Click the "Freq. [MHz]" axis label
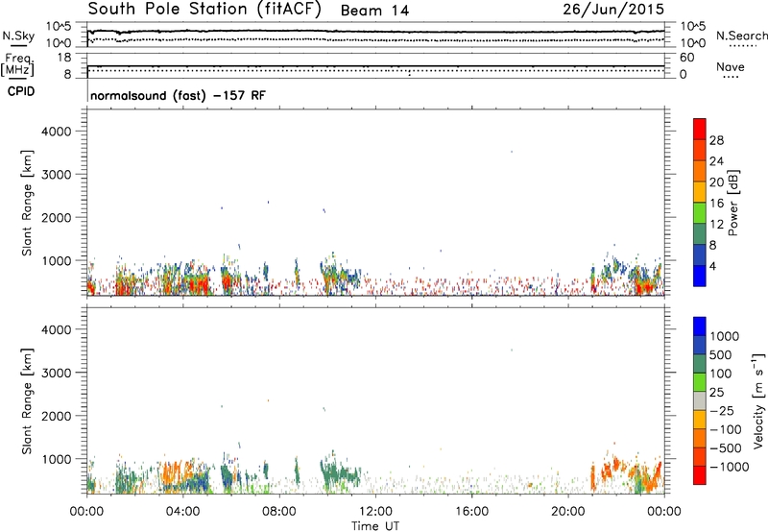The width and height of the screenshot is (768, 532). [x=18, y=64]
